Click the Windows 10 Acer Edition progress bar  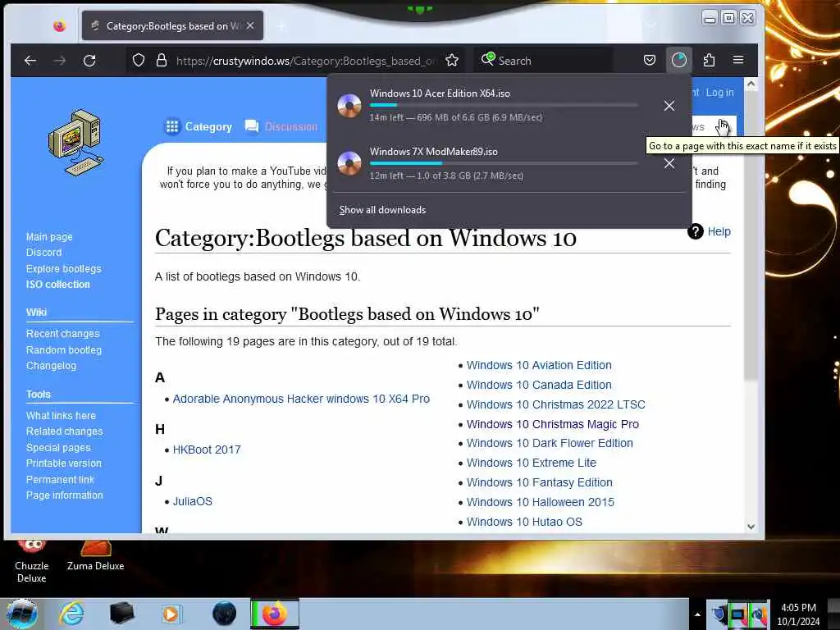504,105
